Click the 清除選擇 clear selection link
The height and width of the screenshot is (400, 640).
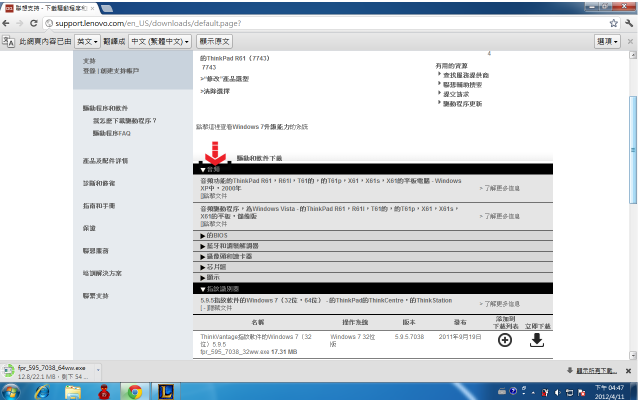(x=215, y=91)
